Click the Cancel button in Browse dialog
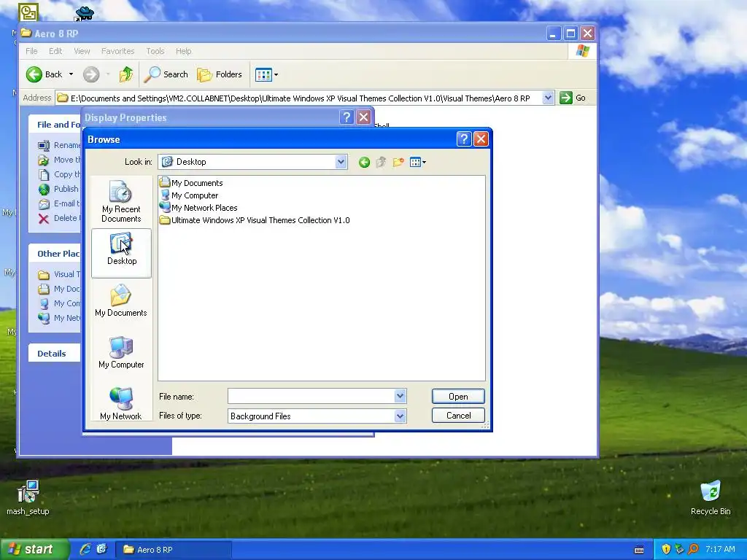This screenshot has width=747, height=560. pyautogui.click(x=458, y=415)
